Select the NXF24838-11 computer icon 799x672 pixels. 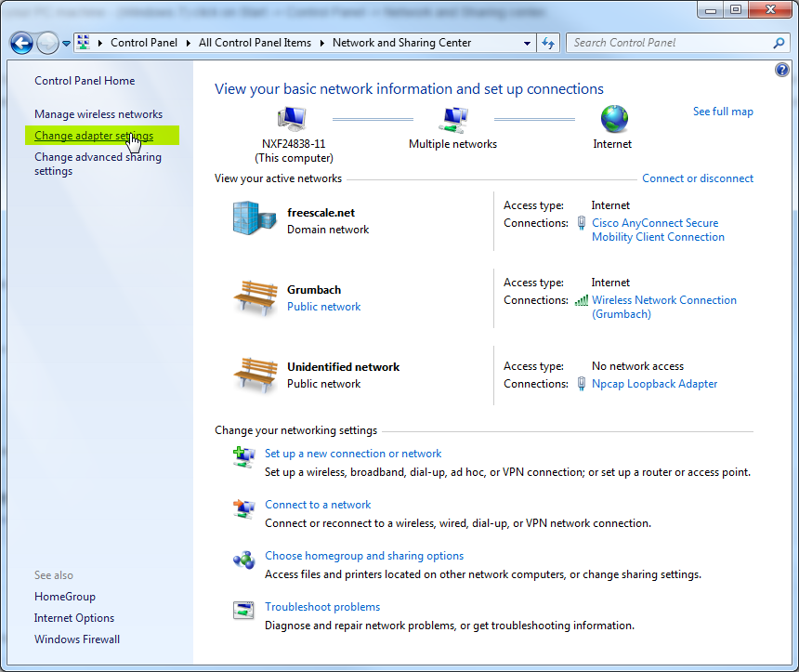click(290, 119)
